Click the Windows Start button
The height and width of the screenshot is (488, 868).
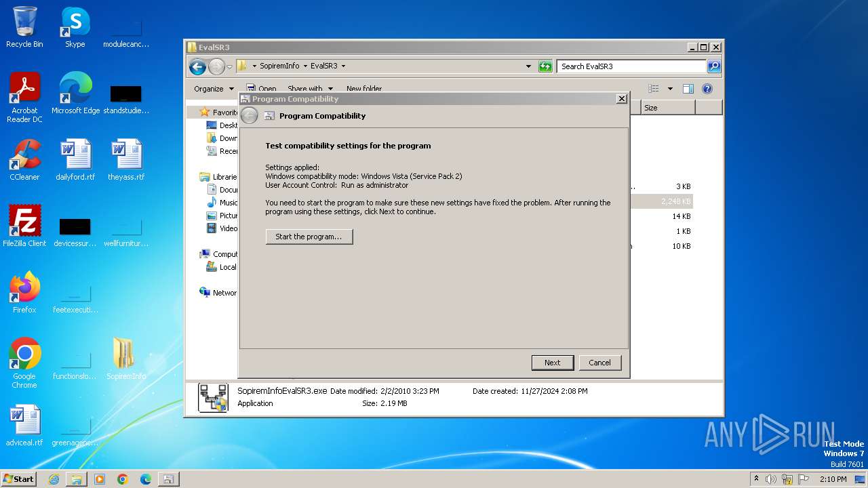19,479
